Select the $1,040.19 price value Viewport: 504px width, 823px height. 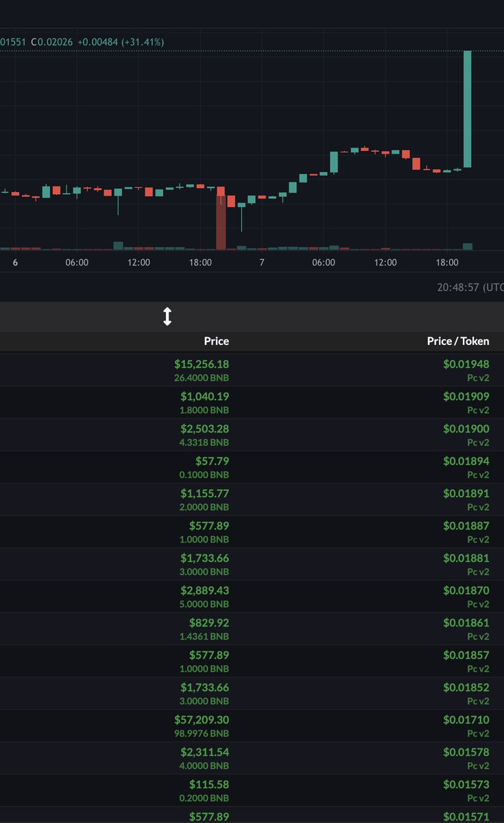pyautogui.click(x=205, y=396)
